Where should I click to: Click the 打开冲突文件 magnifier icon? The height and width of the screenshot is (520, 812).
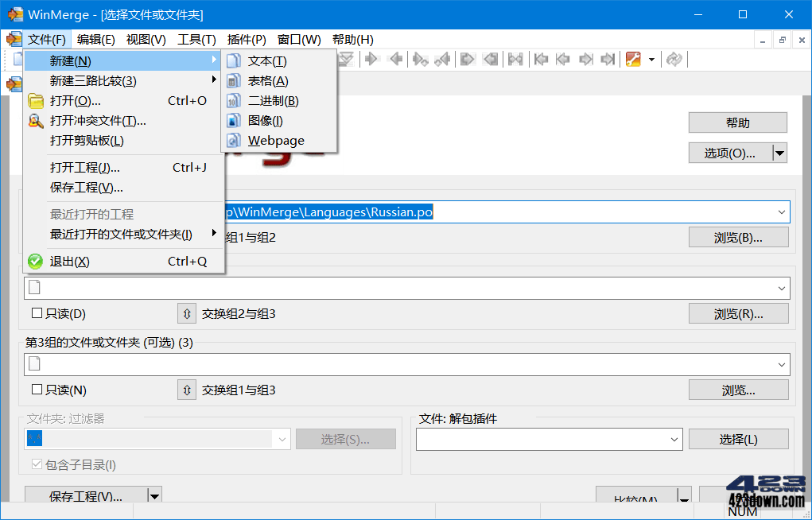pyautogui.click(x=35, y=120)
